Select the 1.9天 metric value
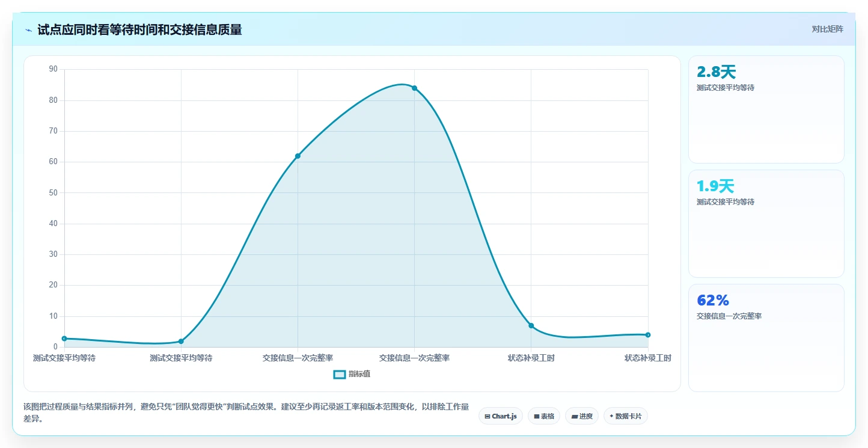 [x=715, y=186]
